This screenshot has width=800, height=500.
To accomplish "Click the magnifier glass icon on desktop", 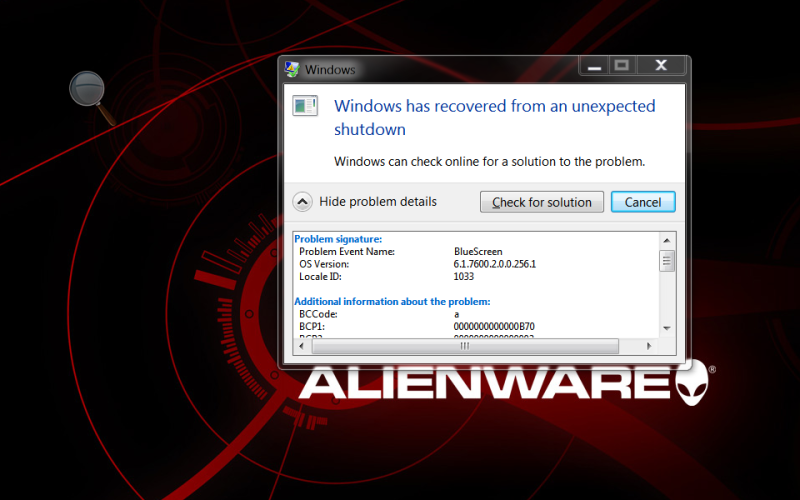I will point(92,97).
